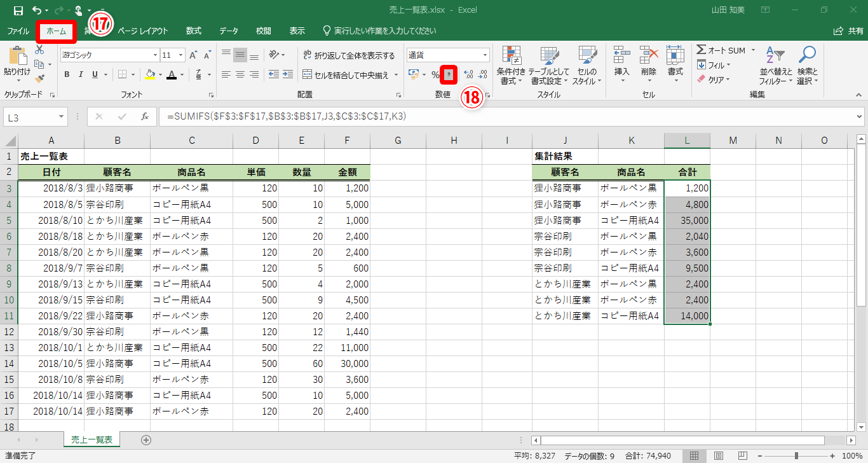Open the font size dropdown showing 11

(x=180, y=55)
